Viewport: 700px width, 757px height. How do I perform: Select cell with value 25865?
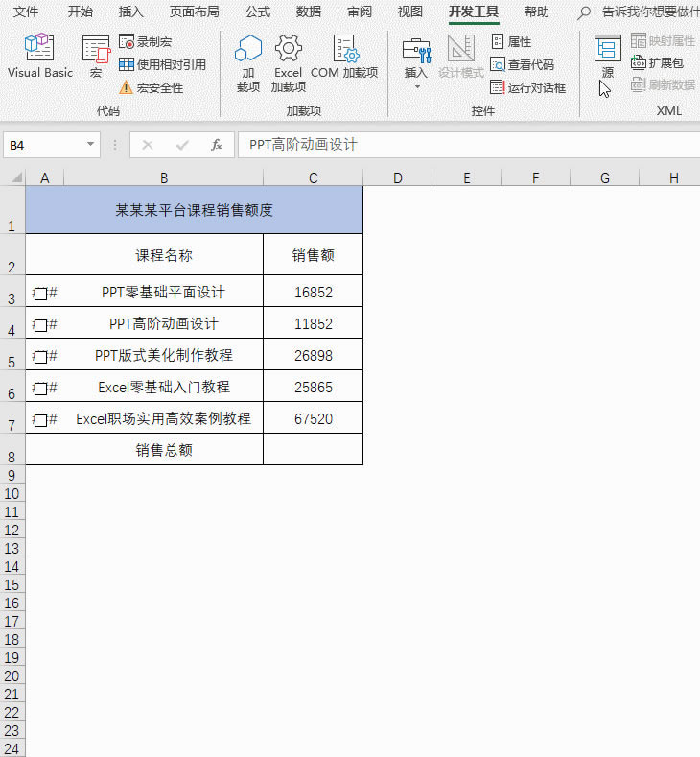[314, 387]
